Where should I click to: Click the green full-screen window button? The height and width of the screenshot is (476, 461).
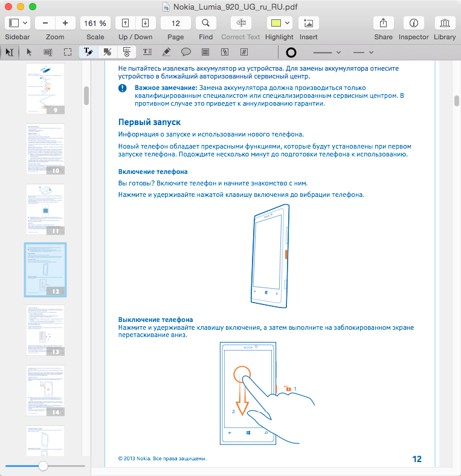(x=33, y=7)
